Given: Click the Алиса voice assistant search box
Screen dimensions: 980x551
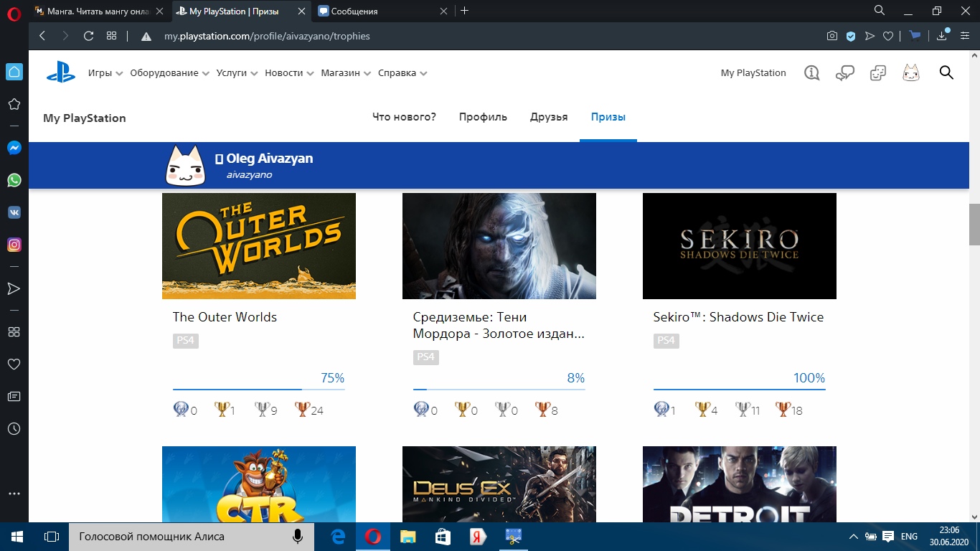Looking at the screenshot, I should [192, 537].
